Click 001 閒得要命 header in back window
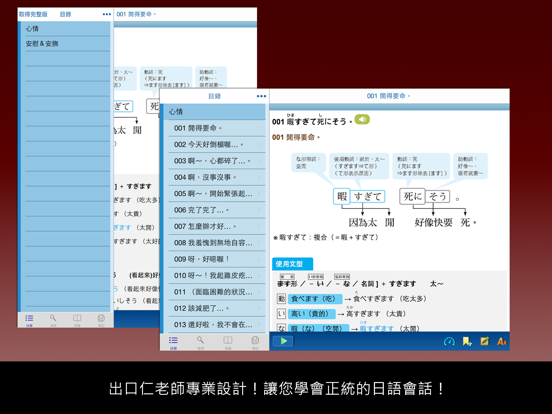 136,14
